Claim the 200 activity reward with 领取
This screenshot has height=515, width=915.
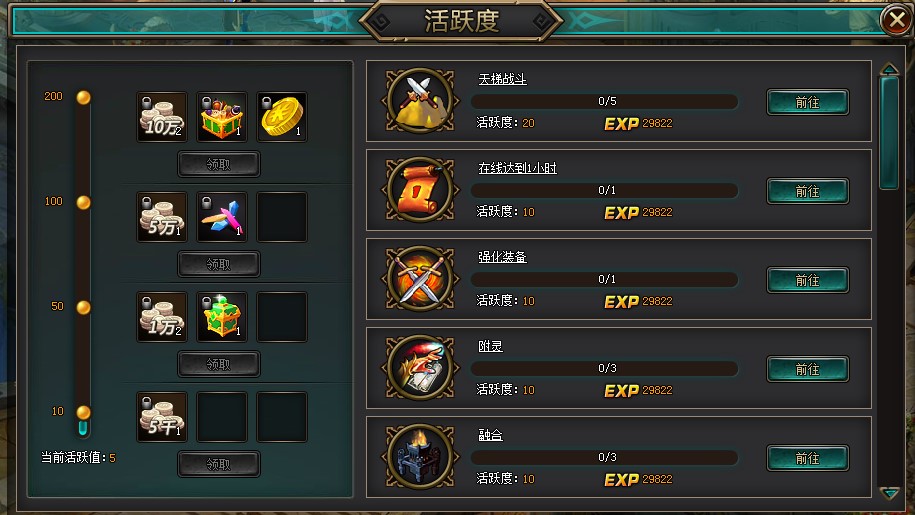pyautogui.click(x=219, y=164)
